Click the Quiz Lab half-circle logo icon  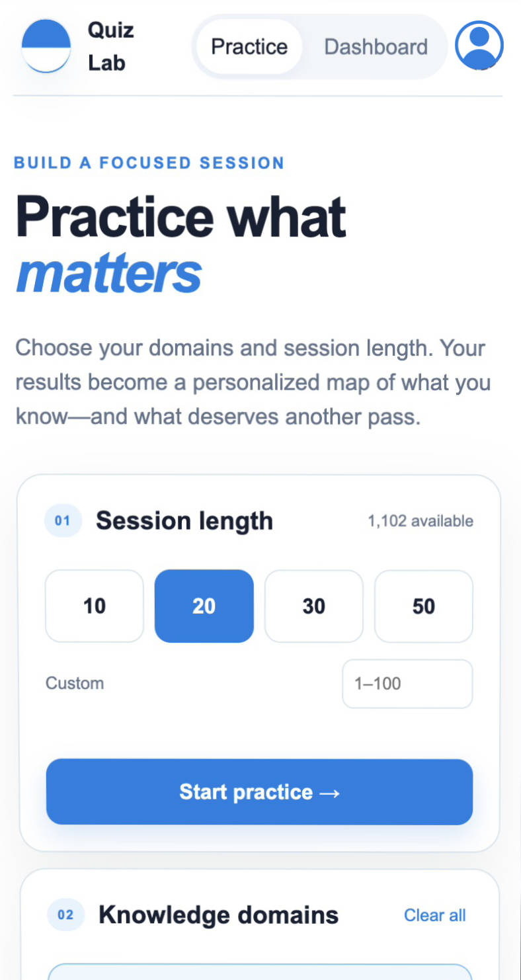pyautogui.click(x=46, y=46)
